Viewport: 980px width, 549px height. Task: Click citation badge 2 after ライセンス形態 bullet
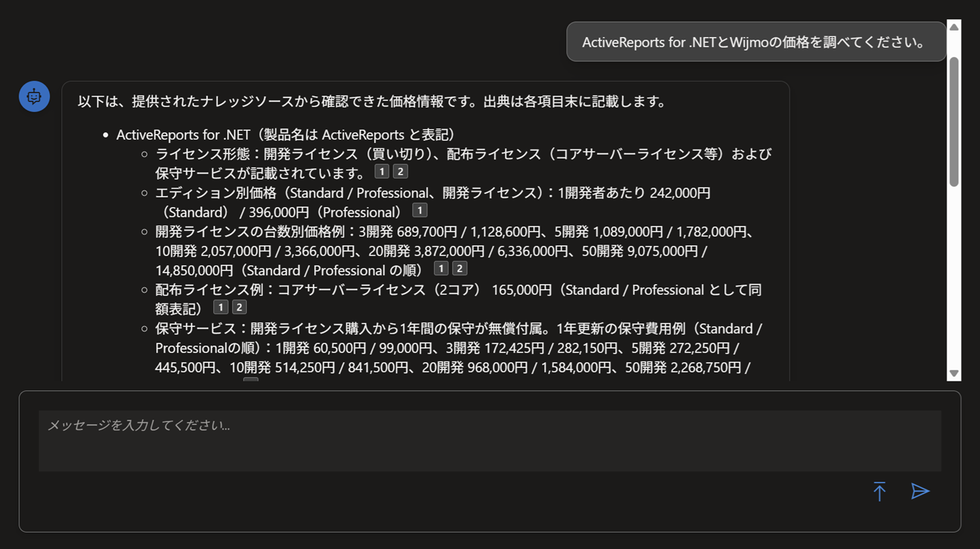pos(400,171)
